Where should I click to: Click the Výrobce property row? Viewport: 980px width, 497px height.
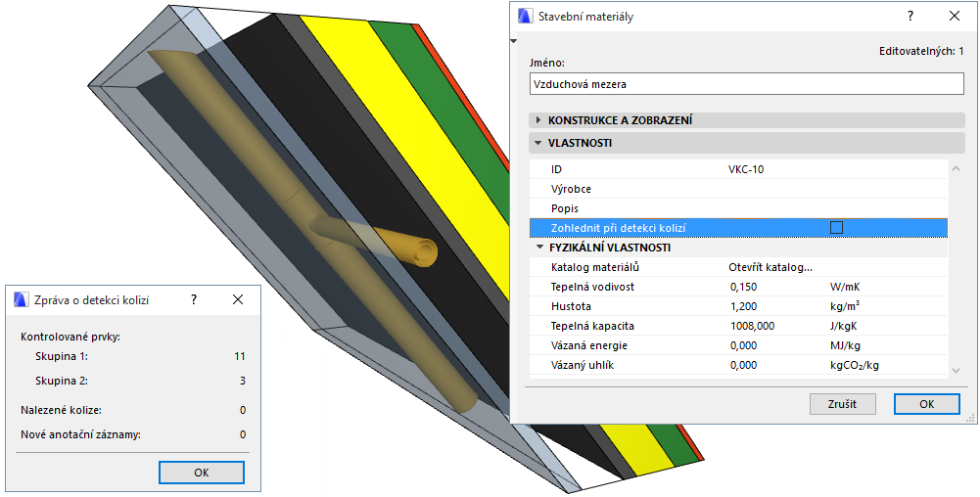[x=739, y=189]
